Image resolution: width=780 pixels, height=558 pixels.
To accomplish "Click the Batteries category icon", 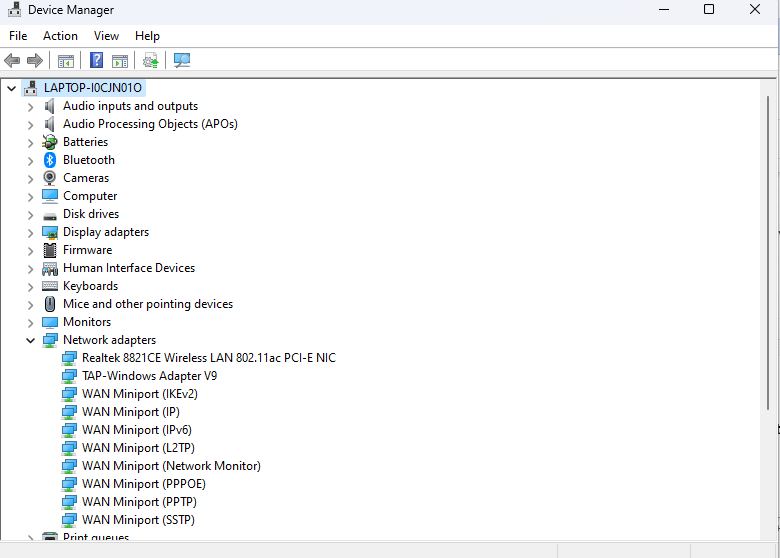I will pos(50,142).
